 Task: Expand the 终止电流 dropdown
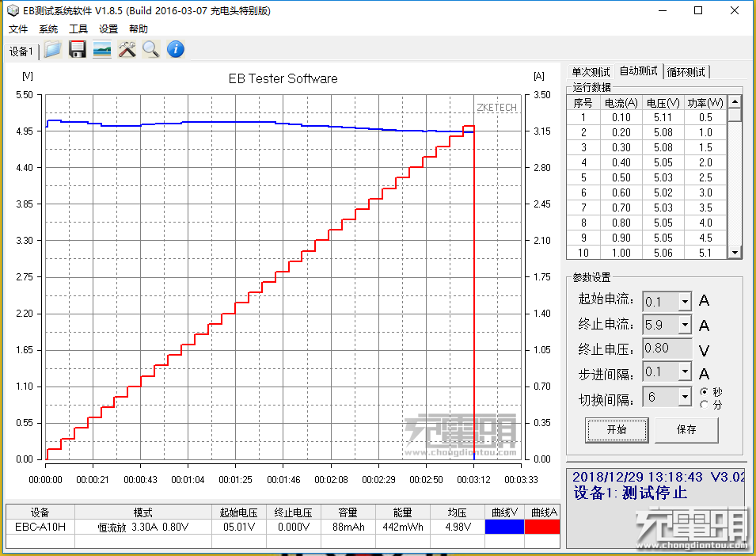[684, 326]
